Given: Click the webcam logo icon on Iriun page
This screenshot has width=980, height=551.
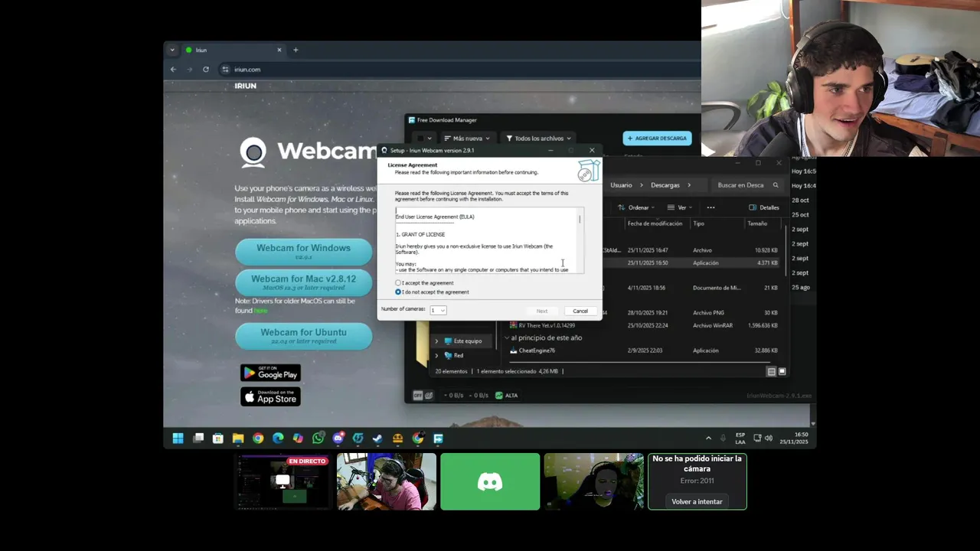Looking at the screenshot, I should tap(253, 152).
